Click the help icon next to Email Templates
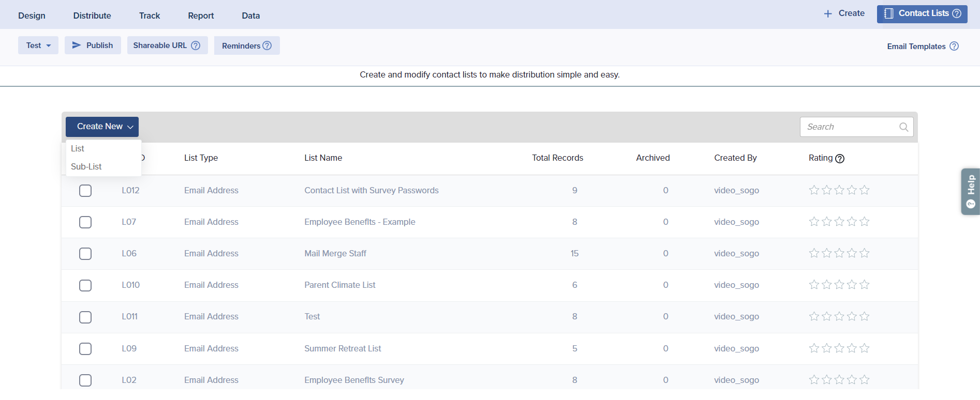Image resolution: width=980 pixels, height=400 pixels. (954, 46)
